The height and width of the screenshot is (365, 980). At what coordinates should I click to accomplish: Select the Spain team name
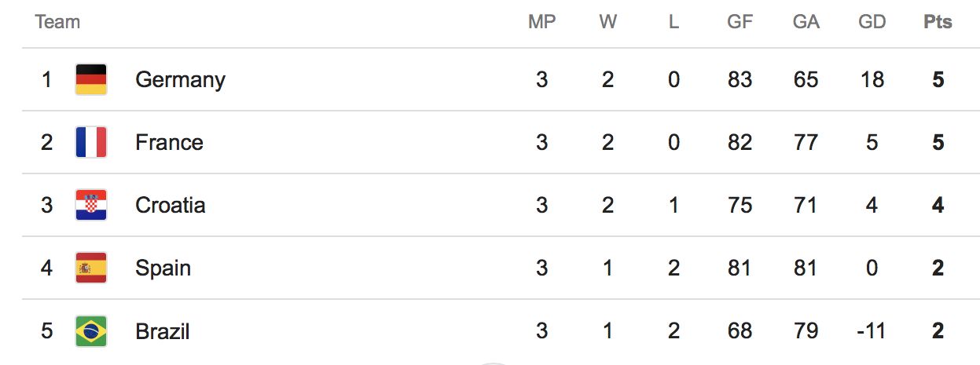pyautogui.click(x=163, y=268)
